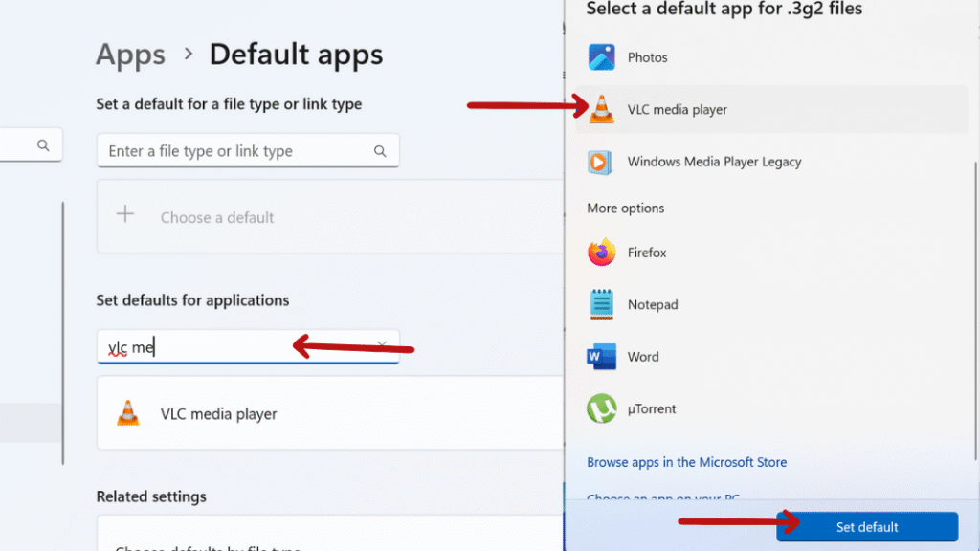Click the Default apps breadcrumb title
The width and height of the screenshot is (980, 551).
point(296,55)
